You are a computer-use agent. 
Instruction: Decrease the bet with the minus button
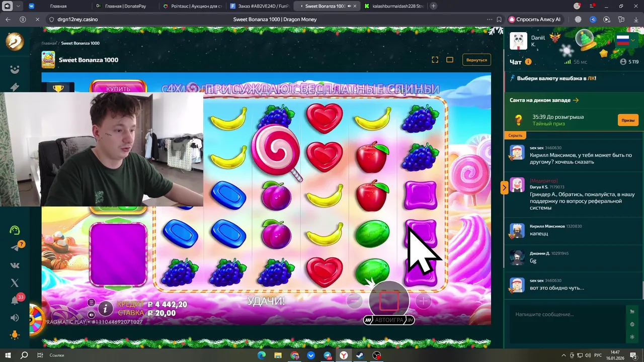point(354,301)
